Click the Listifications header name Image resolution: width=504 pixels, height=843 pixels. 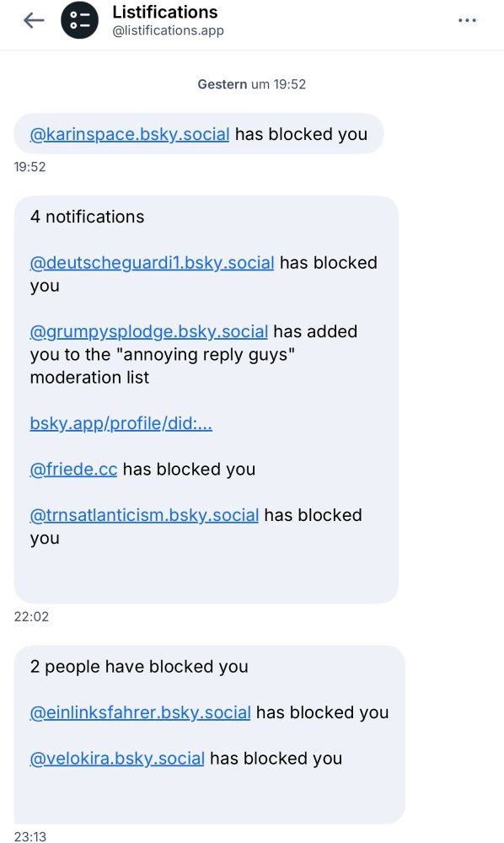click(x=164, y=12)
